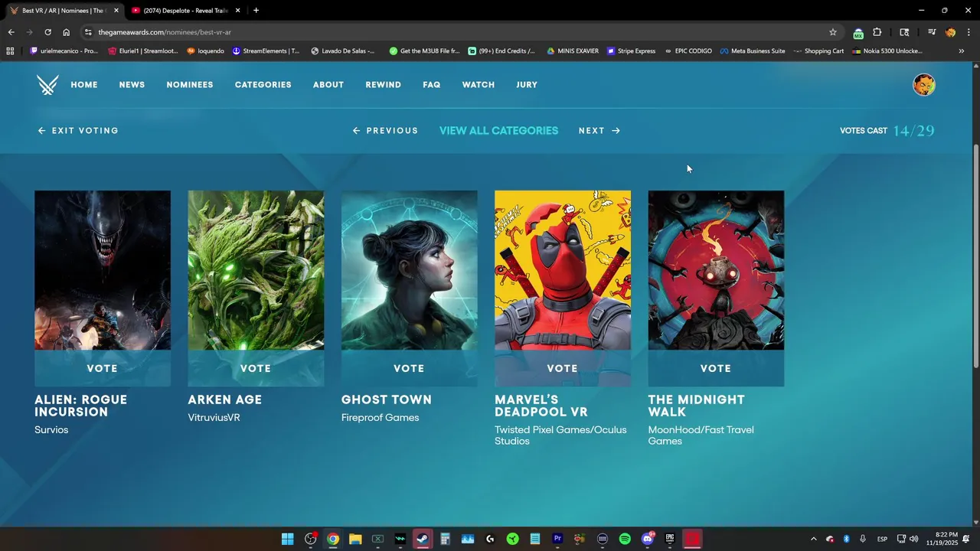This screenshot has width=980, height=551.
Task: Vote for Alien: Rogue Incursion
Action: click(x=103, y=368)
